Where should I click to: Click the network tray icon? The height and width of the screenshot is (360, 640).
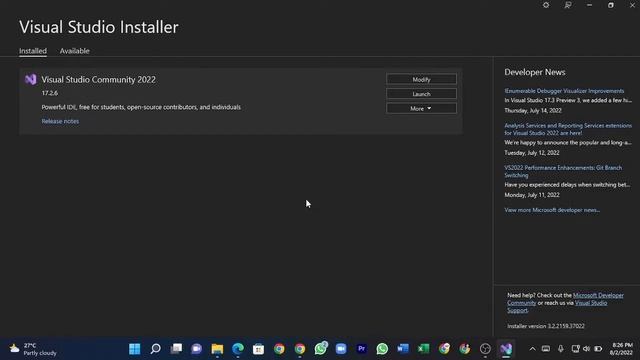[576, 349]
